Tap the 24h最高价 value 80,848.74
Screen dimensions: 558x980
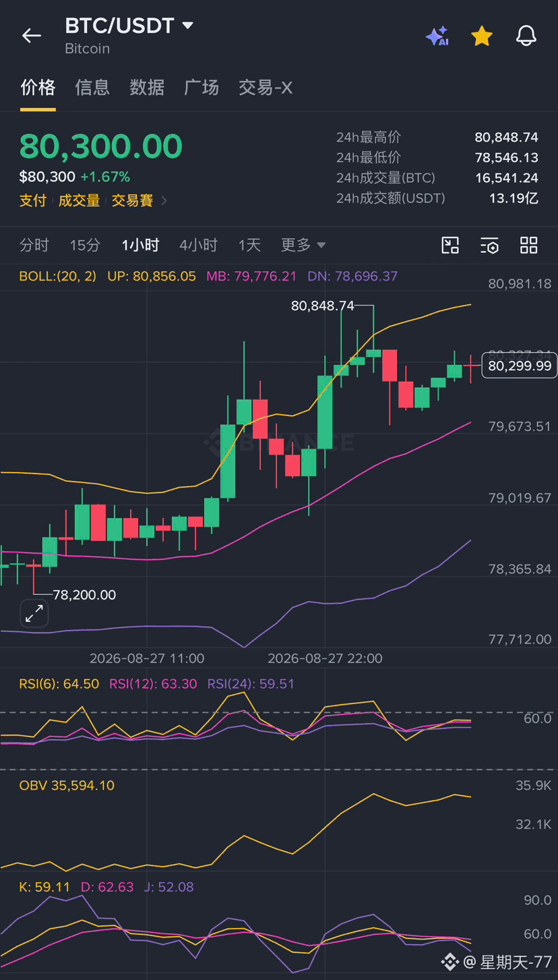pyautogui.click(x=506, y=138)
